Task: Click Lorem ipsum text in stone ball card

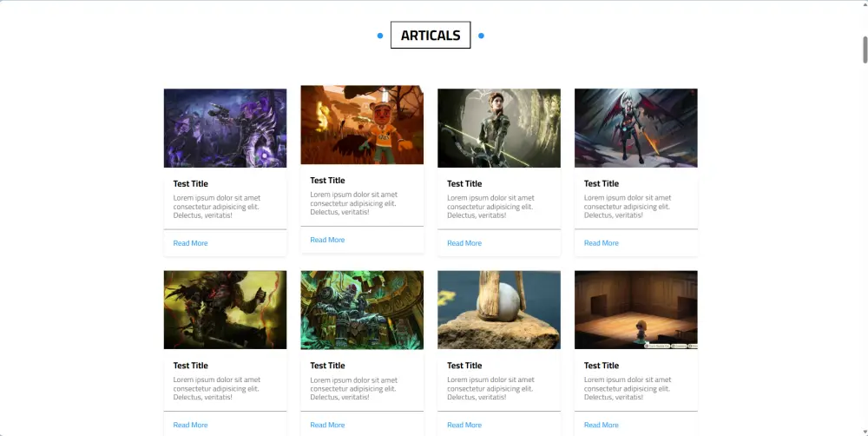Action: coord(491,388)
